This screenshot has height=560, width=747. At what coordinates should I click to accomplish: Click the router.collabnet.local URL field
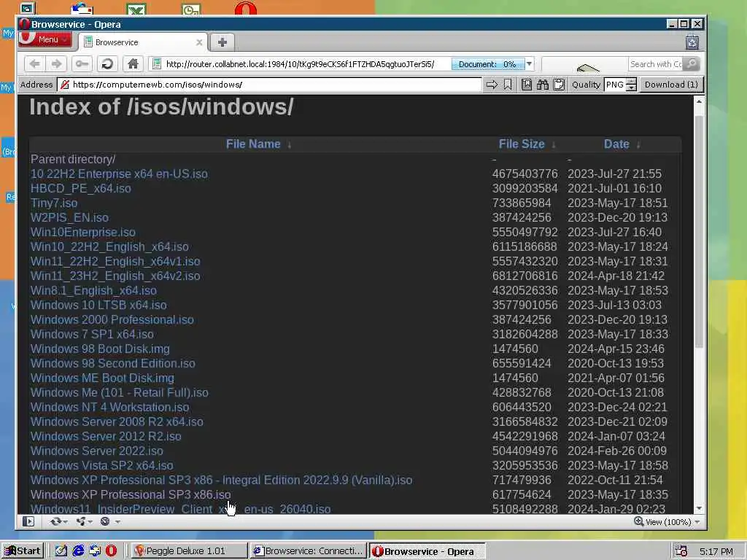click(x=300, y=64)
